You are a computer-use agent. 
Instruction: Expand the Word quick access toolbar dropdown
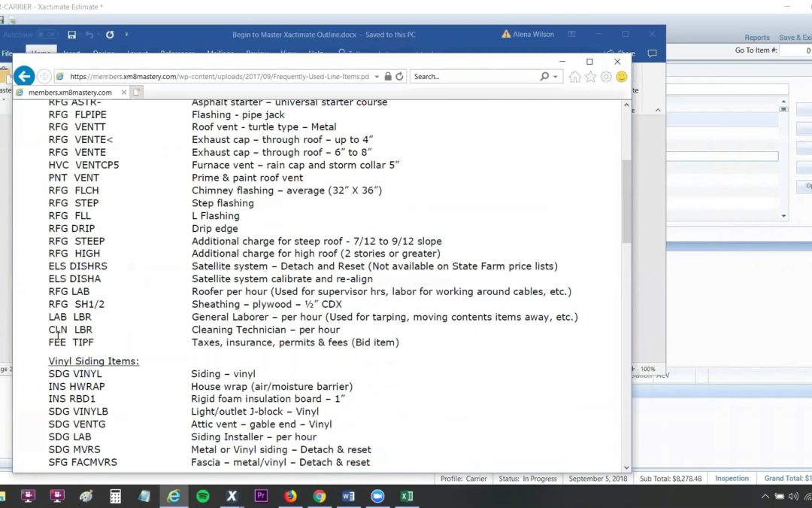(126, 35)
